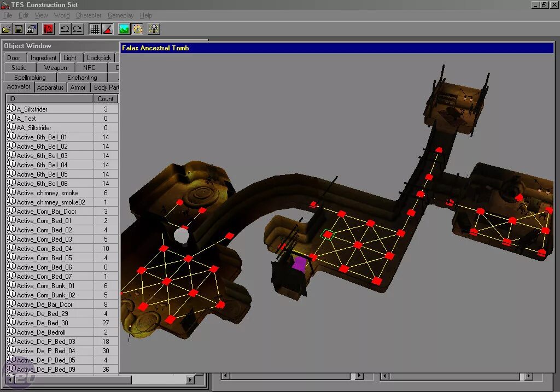The image size is (560, 392).
Task: Switch to the Ingredient tab
Action: click(43, 58)
